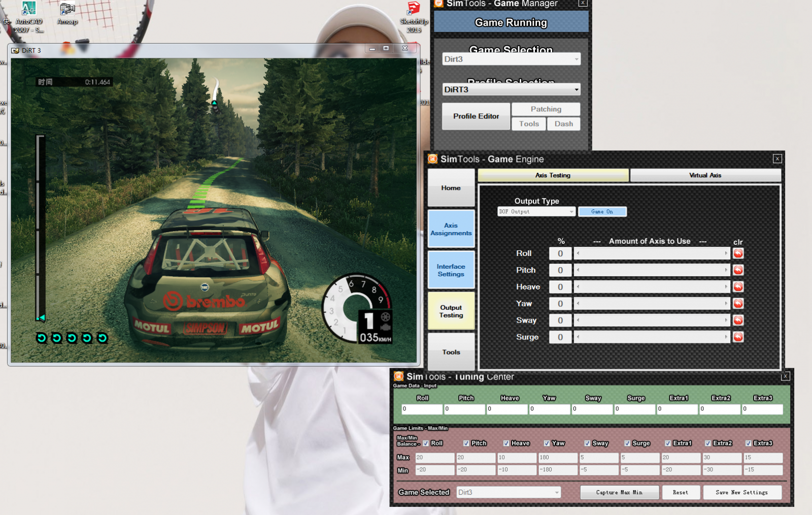Open the Output Testing section
The width and height of the screenshot is (812, 515).
click(x=451, y=311)
